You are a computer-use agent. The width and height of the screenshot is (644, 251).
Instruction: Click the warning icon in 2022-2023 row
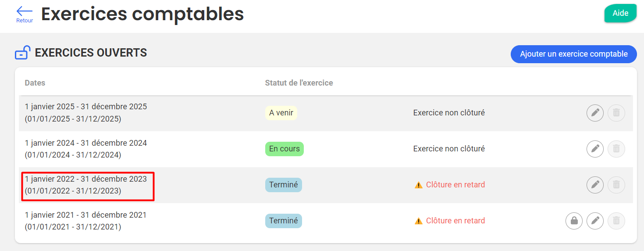419,185
